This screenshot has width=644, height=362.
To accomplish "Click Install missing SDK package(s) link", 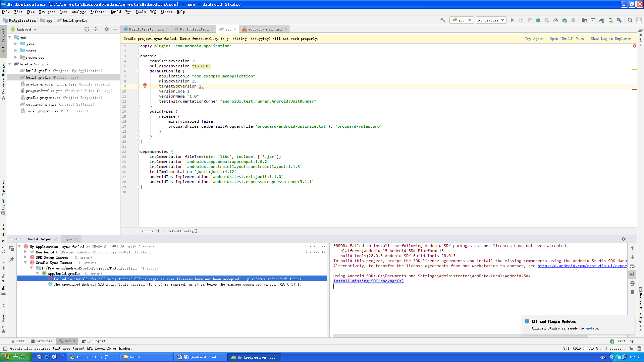I will 368,281.
